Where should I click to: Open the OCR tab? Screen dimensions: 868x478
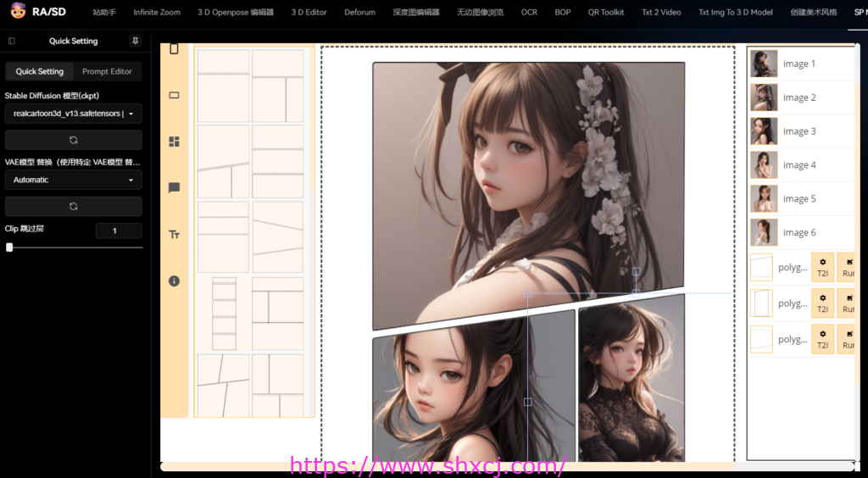pos(529,12)
